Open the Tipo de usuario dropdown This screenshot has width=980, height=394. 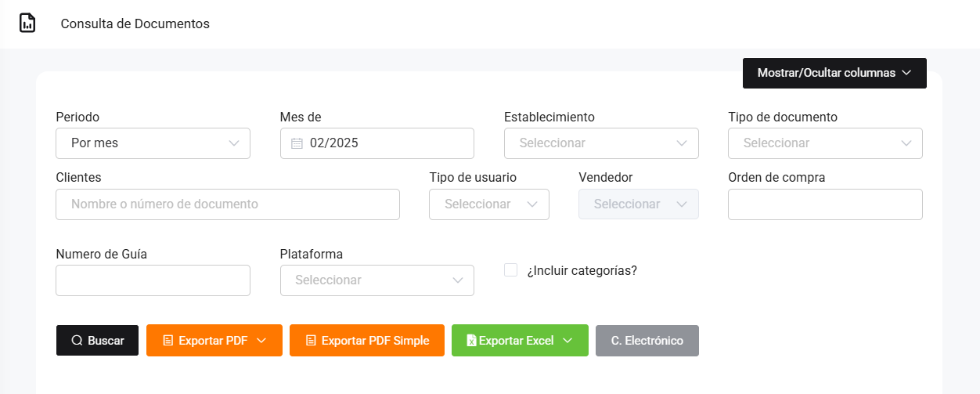point(489,204)
